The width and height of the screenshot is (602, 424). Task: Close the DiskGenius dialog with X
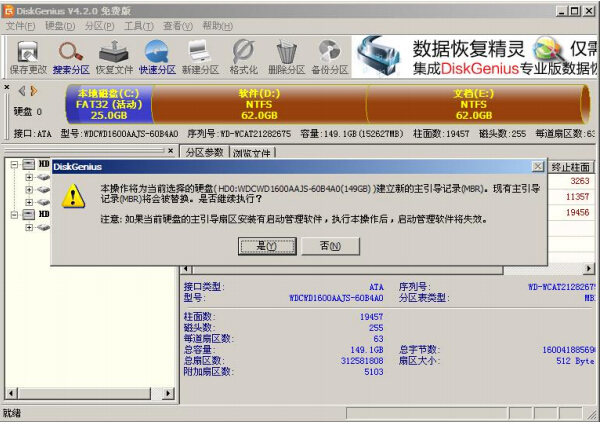(x=538, y=167)
